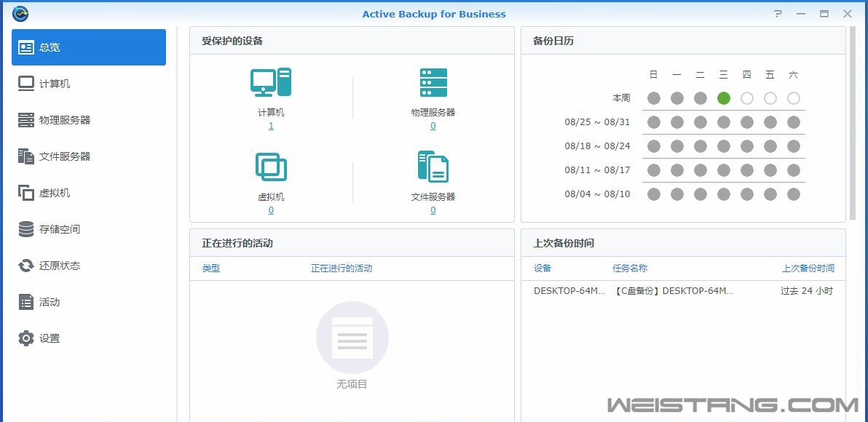Click the physical server count link 0
Image resolution: width=868 pixels, height=422 pixels.
point(433,126)
